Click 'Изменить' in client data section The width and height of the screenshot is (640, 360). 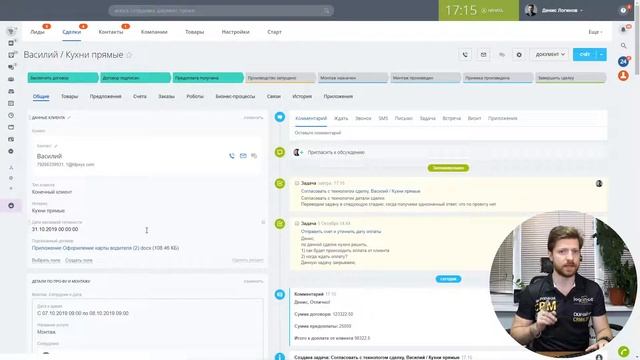click(x=253, y=118)
